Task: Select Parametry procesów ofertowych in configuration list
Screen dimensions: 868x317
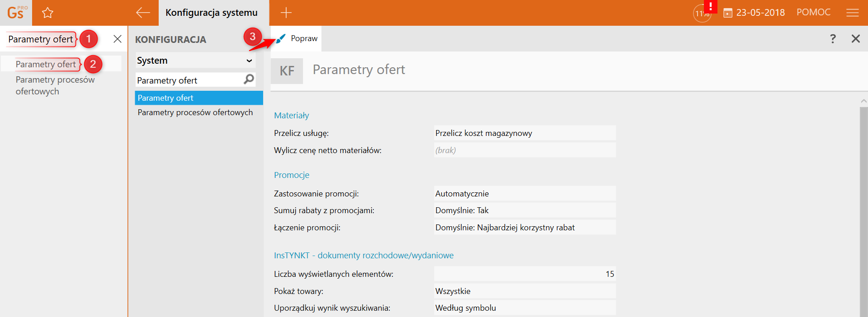Action: tap(195, 112)
